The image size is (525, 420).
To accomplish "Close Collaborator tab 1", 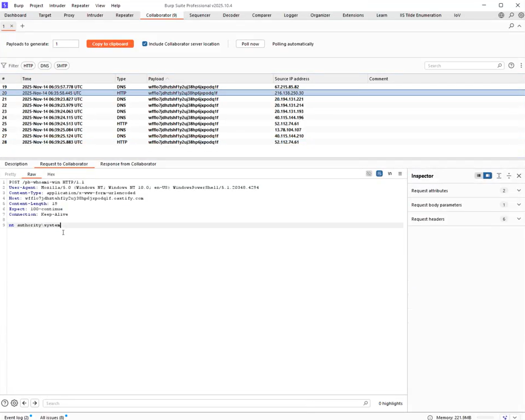I will click(12, 26).
